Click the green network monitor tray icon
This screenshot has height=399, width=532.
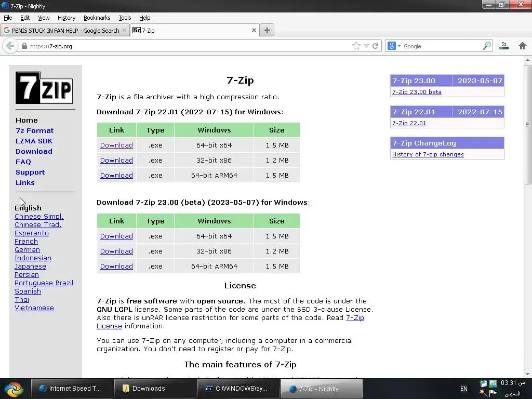[493, 384]
